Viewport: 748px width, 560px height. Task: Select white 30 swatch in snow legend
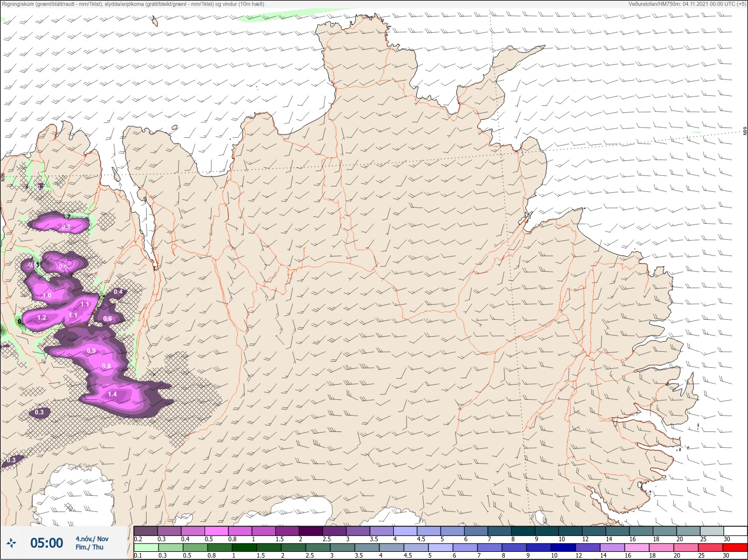tap(736, 531)
